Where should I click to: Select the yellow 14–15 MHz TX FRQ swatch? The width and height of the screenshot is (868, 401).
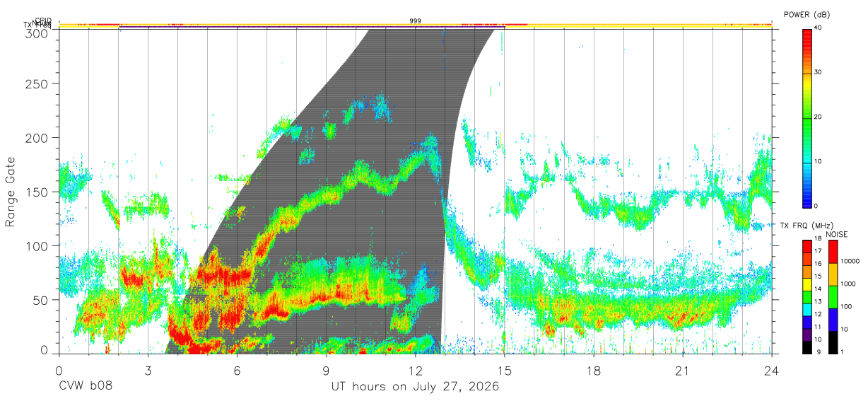(807, 283)
